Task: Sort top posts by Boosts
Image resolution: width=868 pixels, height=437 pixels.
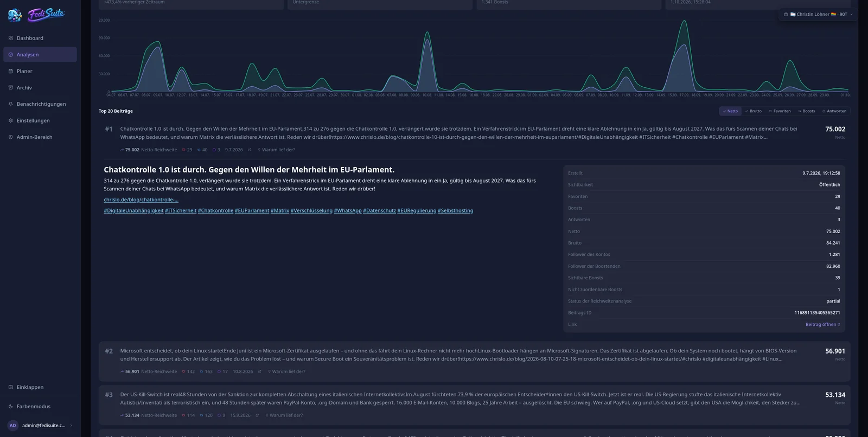Action: tap(807, 111)
